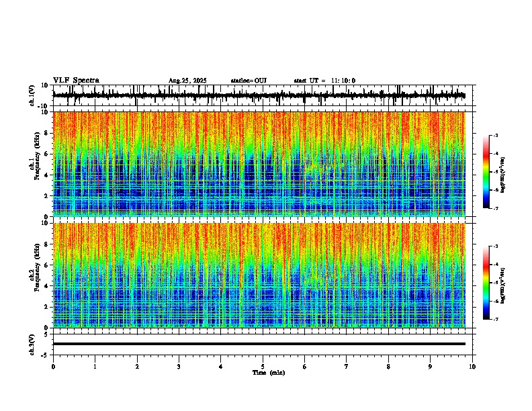Select the date label "Aug.25, 2025"
Screen dimensions: 532x411
187,81
